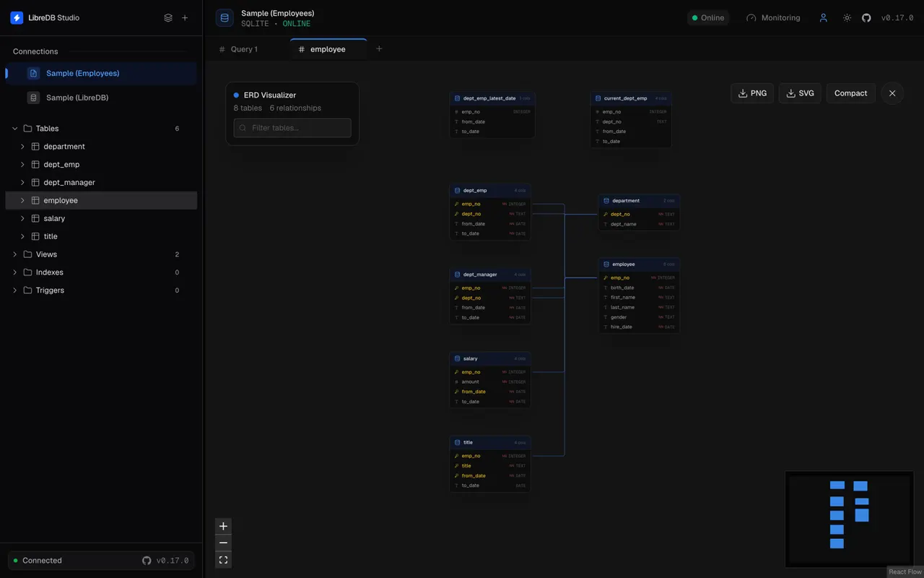Expand the department table chevron

[x=22, y=147]
